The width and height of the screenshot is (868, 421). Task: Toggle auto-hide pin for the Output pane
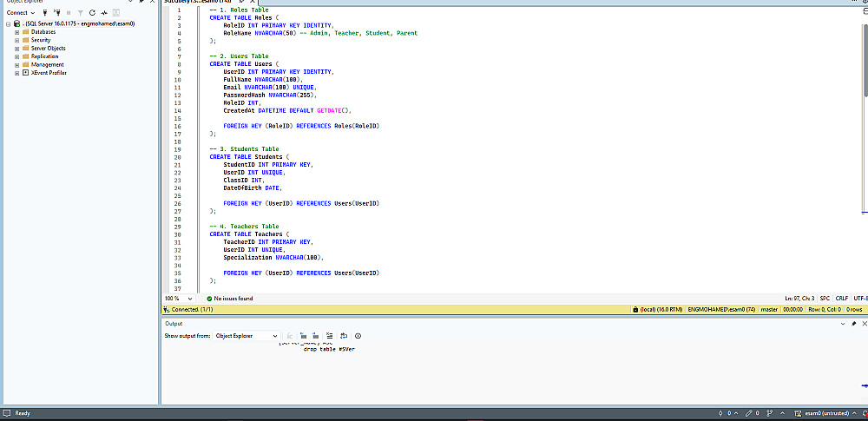(x=853, y=324)
